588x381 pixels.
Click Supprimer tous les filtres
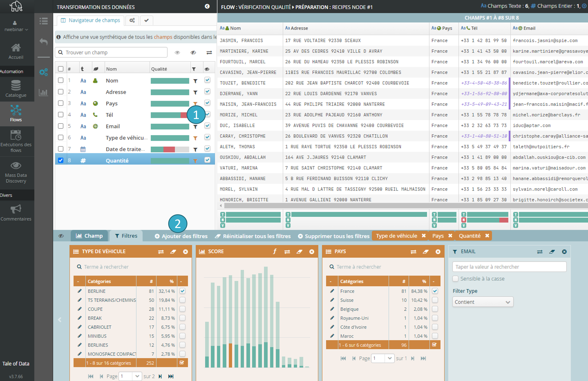click(334, 236)
